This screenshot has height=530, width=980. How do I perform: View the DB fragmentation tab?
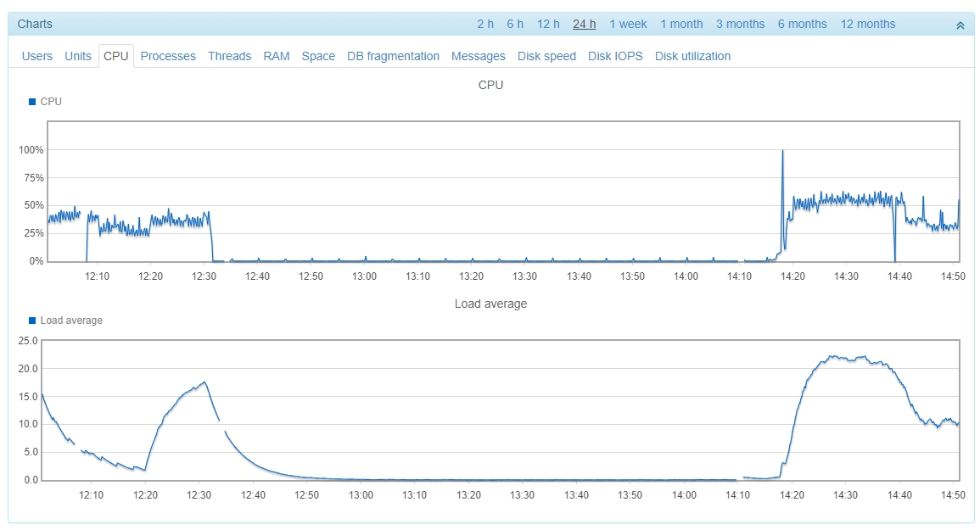(393, 57)
